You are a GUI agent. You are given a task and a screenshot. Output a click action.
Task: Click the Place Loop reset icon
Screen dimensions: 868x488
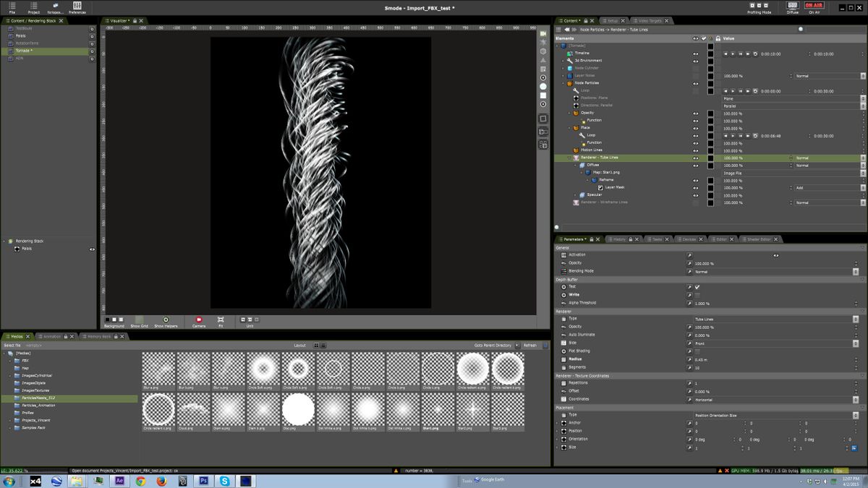755,135
